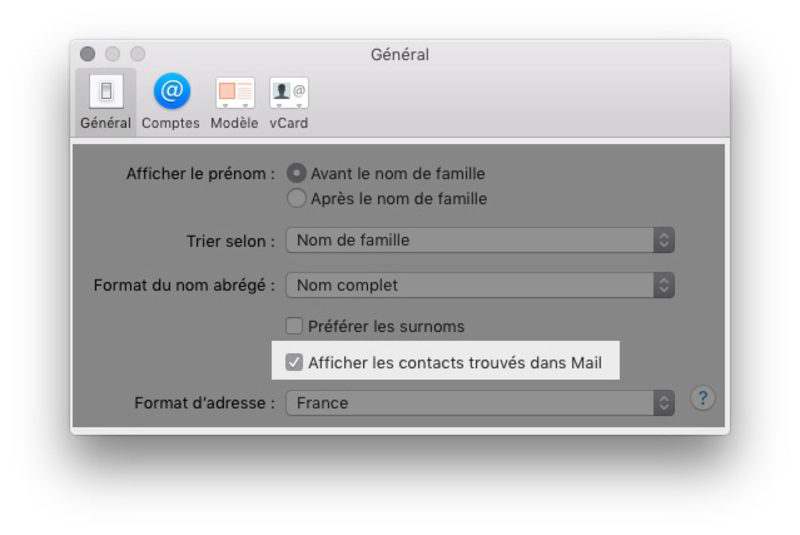Open the Général preferences icon
Image resolution: width=800 pixels, height=535 pixels.
(106, 101)
